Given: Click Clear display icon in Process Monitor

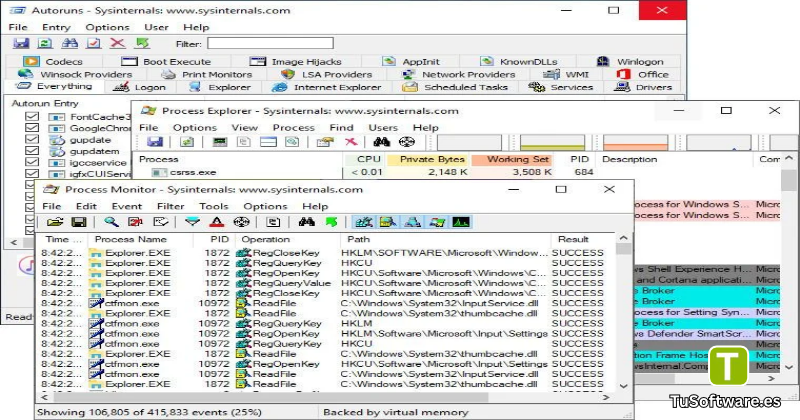Looking at the screenshot, I should (x=160, y=222).
